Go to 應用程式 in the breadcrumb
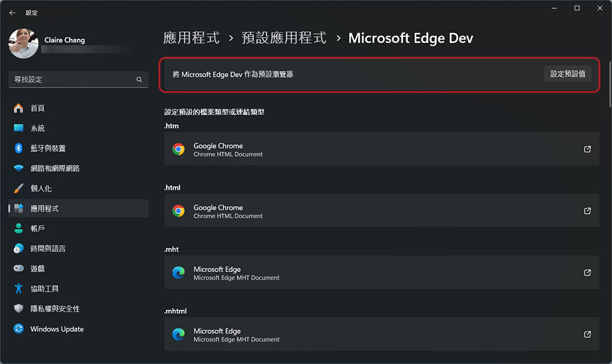612x364 pixels. 191,38
